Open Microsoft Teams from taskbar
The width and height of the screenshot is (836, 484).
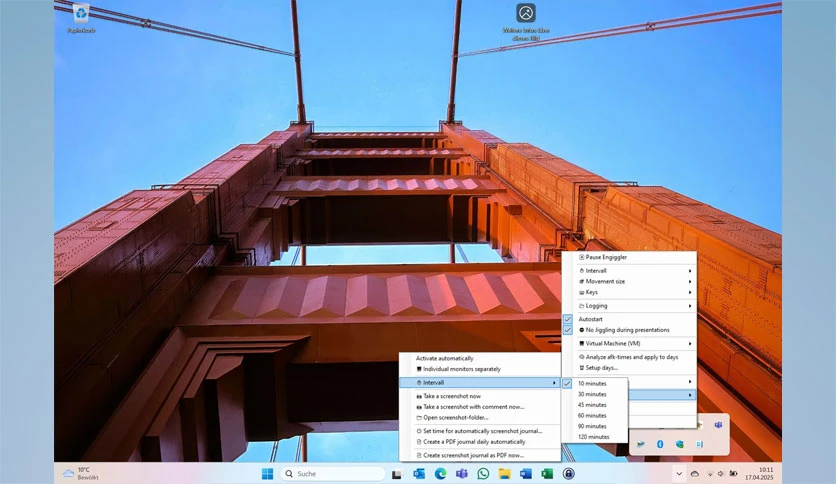tap(462, 473)
